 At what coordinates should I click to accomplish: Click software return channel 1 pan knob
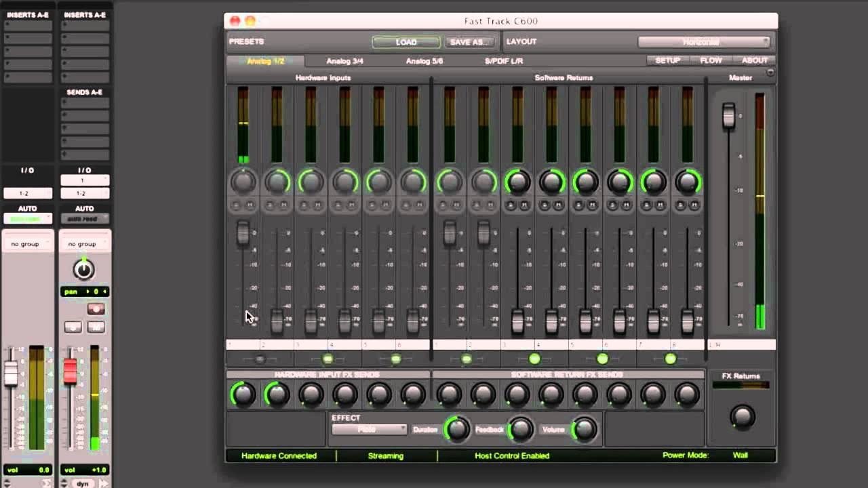(450, 182)
